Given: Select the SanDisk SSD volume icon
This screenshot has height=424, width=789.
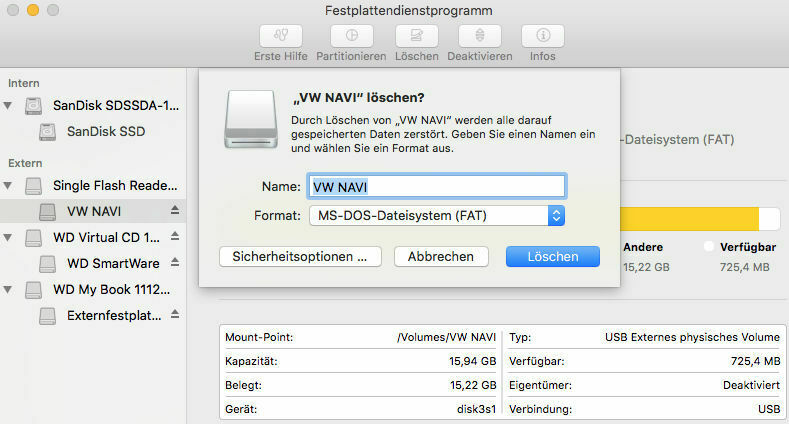Looking at the screenshot, I should 48,132.
